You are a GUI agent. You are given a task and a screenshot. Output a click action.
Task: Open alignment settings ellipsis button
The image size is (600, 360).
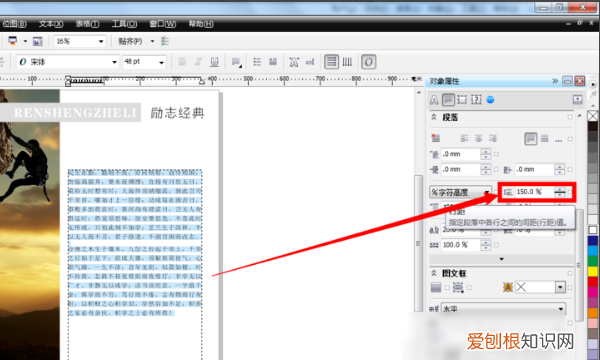[559, 140]
